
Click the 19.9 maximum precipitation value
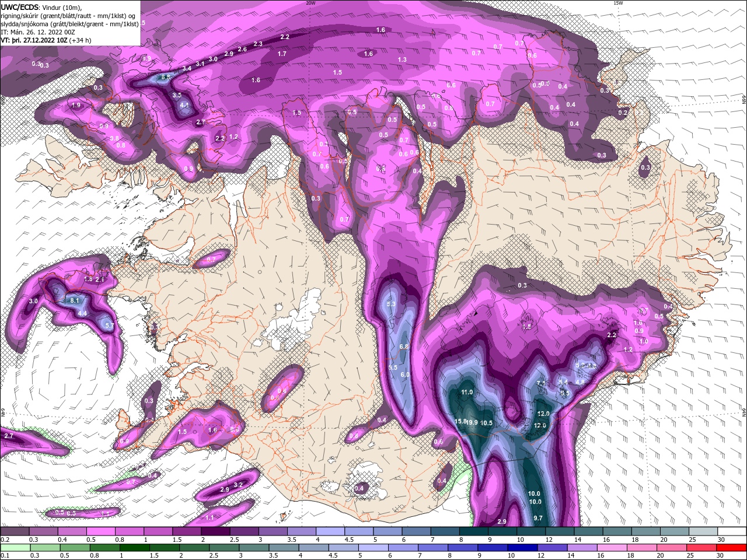click(472, 422)
